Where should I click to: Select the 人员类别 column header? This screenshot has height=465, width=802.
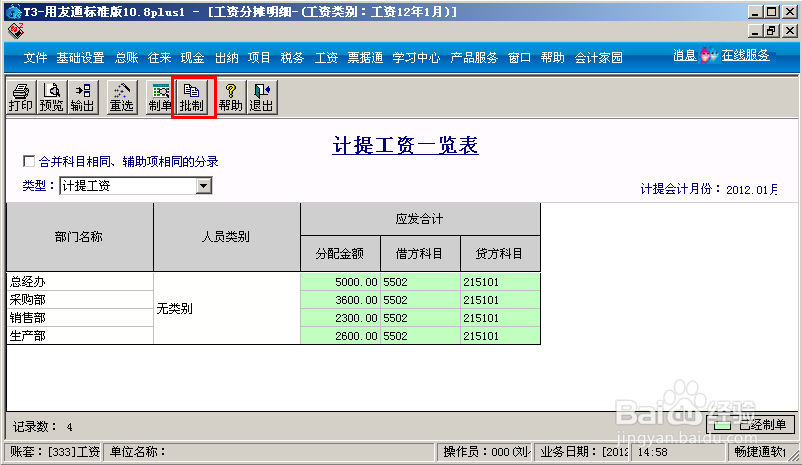coord(226,237)
